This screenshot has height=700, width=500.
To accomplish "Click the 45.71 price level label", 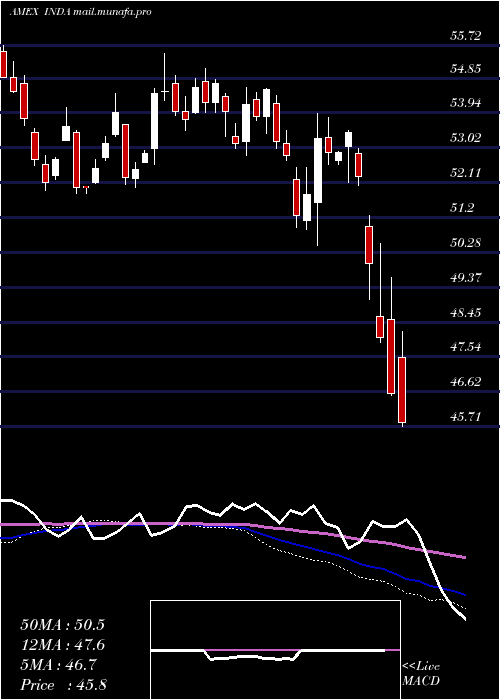I will click(466, 417).
